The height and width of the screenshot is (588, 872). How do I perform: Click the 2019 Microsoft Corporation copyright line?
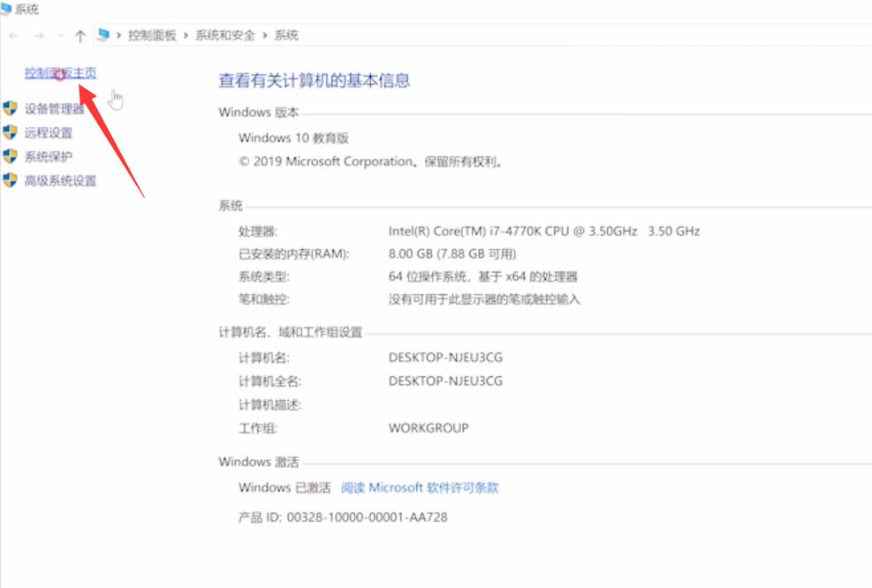(371, 162)
